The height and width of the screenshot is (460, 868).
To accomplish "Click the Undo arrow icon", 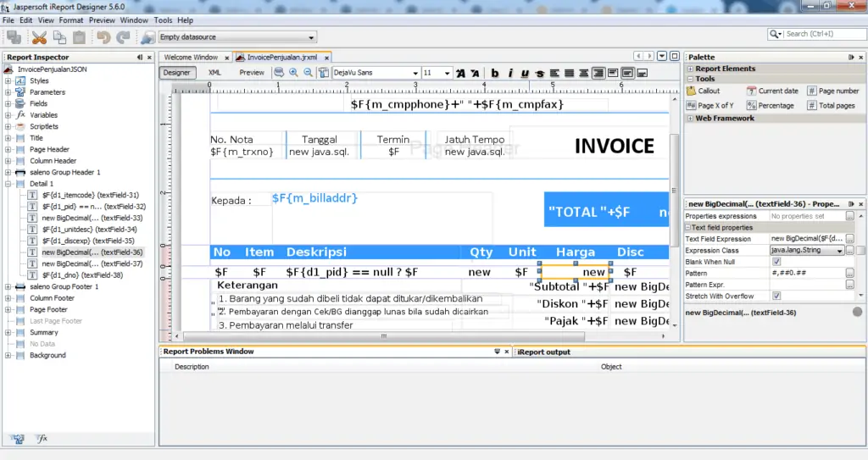I will (103, 37).
